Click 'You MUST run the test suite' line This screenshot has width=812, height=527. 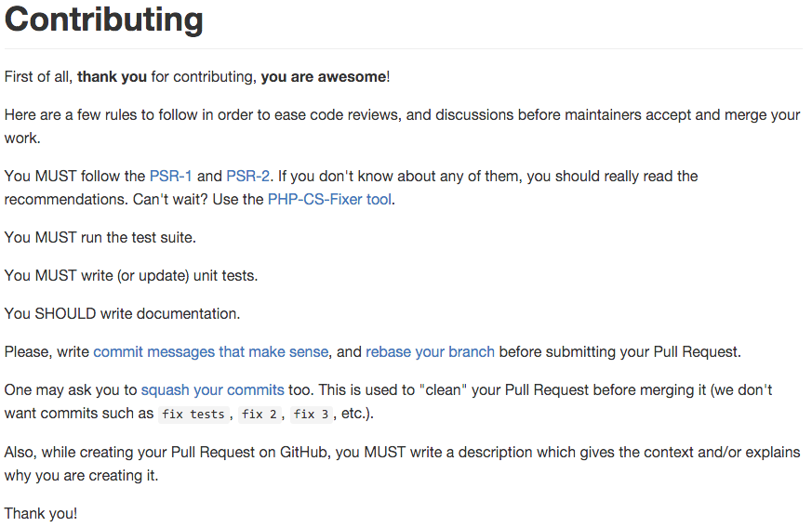100,238
